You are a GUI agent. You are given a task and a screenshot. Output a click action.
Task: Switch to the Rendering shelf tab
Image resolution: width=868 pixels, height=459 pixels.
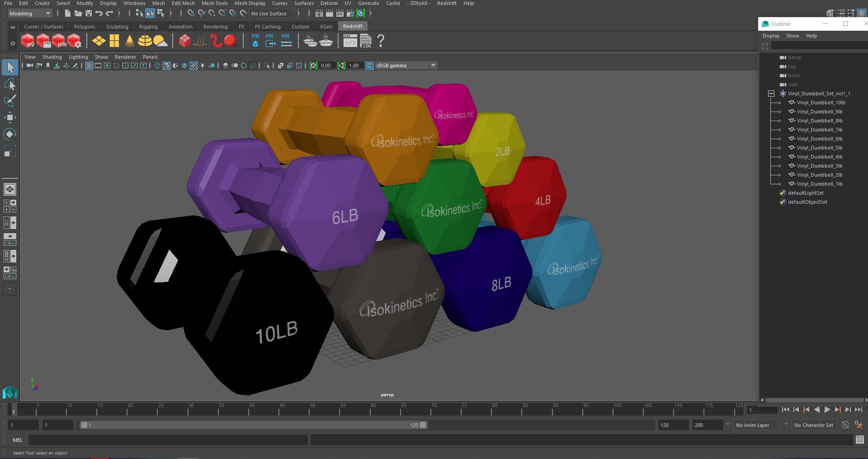pos(215,27)
